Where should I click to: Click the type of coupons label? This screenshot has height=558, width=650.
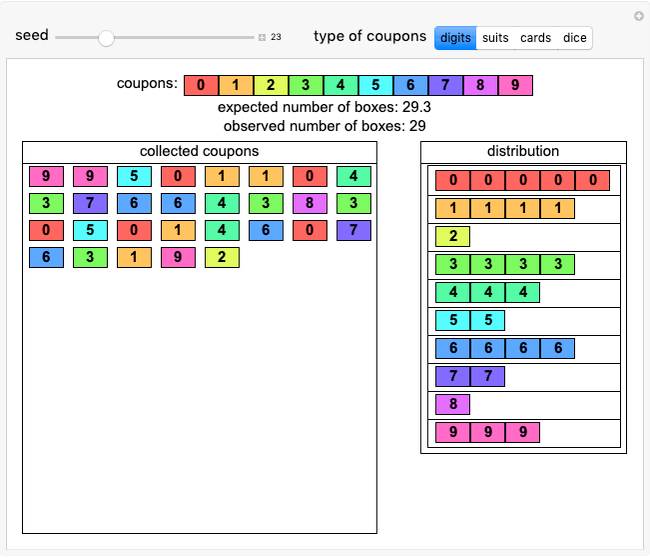[x=370, y=36]
